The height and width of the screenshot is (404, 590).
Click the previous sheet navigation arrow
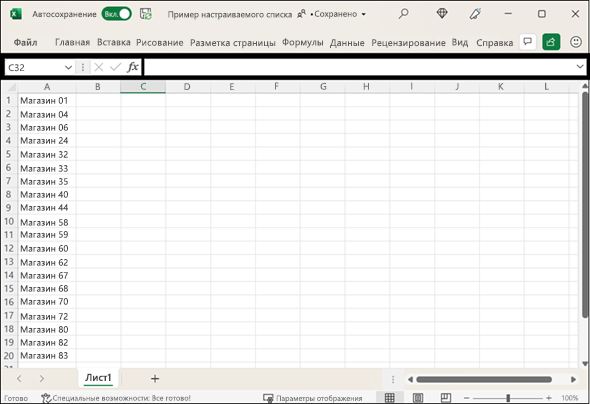(x=19, y=379)
